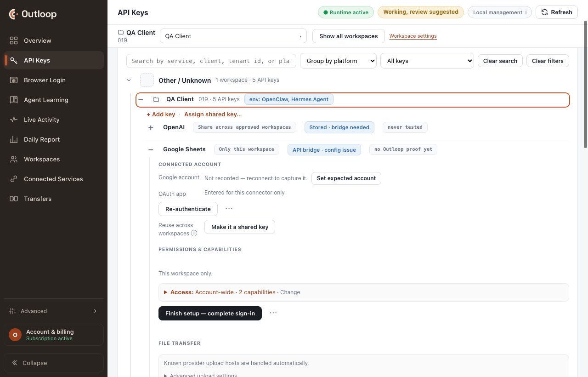Open the All keys filter dropdown
The width and height of the screenshot is (588, 377).
coord(427,61)
